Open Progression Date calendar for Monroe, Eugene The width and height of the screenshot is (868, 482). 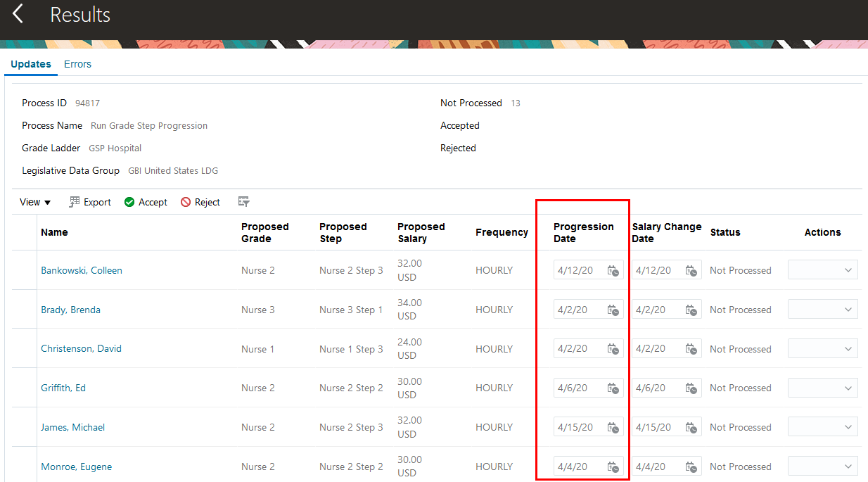click(x=613, y=467)
